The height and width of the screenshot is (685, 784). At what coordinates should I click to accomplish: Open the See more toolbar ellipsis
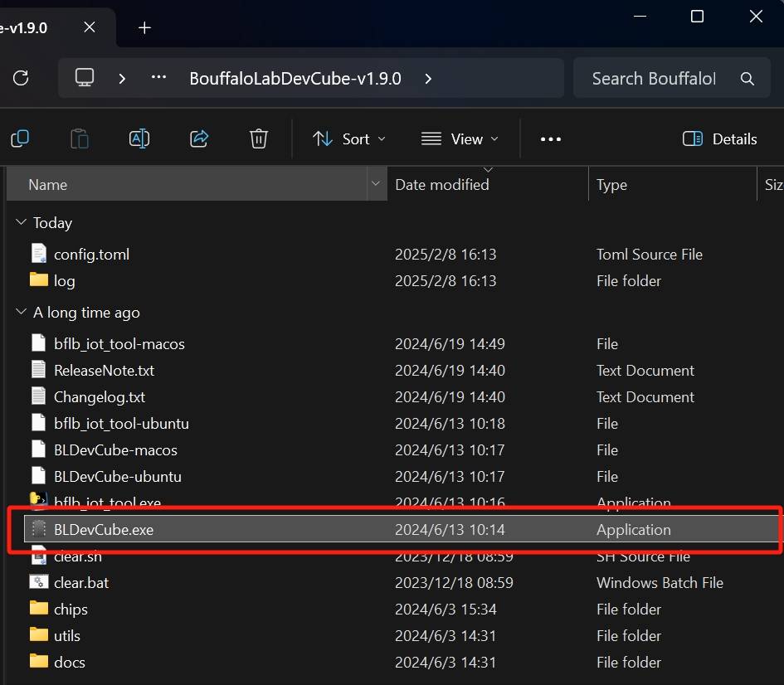click(551, 138)
